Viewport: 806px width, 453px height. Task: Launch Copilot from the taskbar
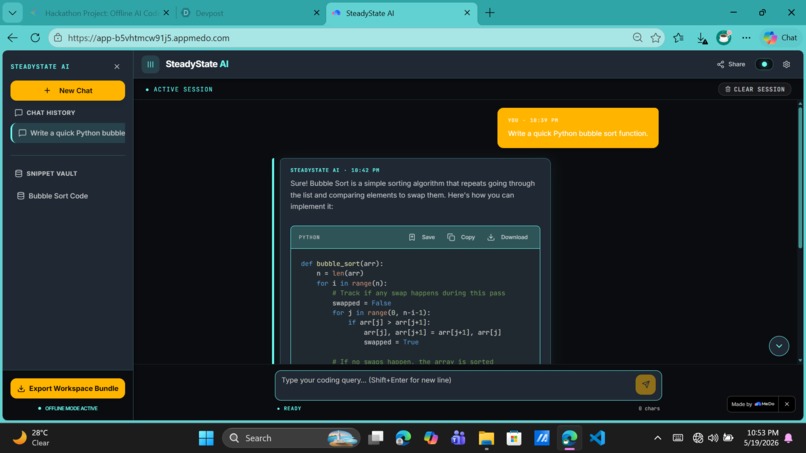coord(431,438)
